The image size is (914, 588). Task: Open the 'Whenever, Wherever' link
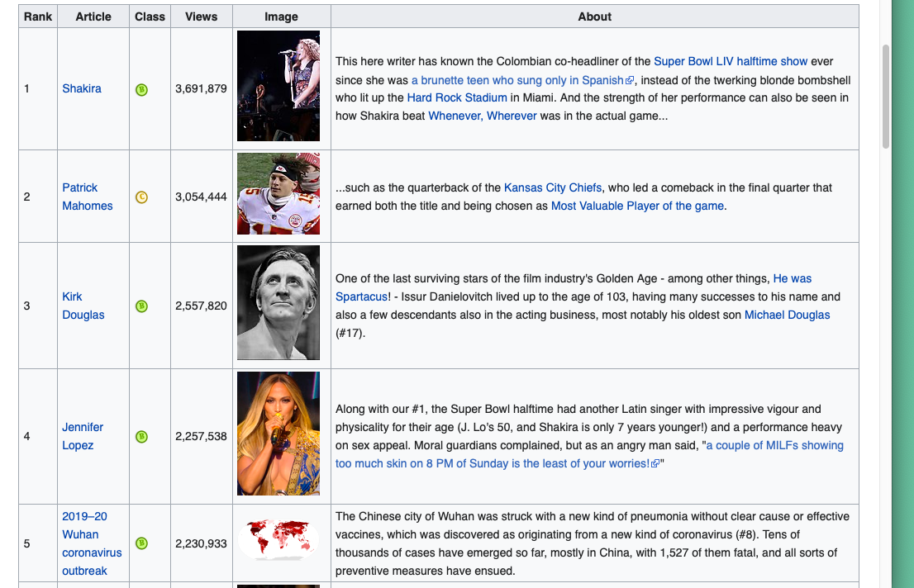483,116
